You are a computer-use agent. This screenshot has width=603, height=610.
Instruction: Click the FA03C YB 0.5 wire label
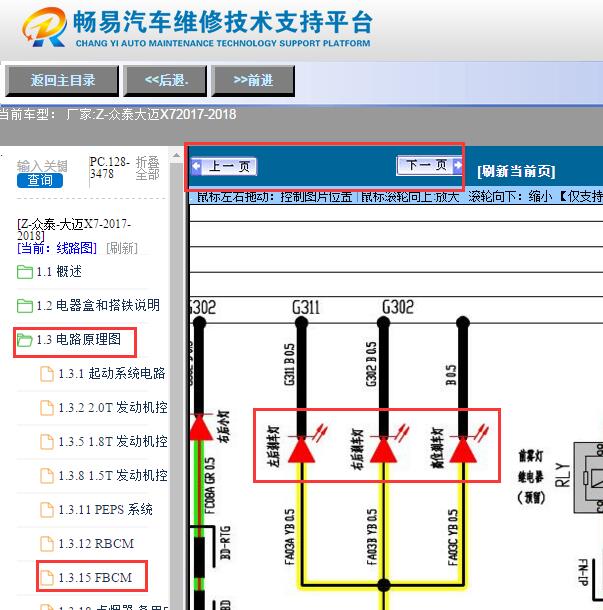click(x=453, y=537)
